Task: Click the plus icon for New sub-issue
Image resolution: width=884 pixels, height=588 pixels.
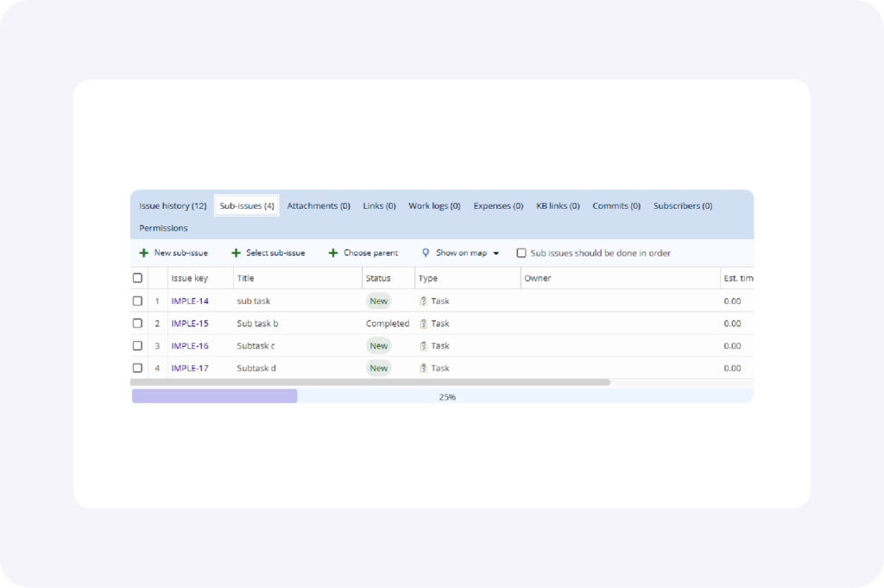Action: coord(144,253)
